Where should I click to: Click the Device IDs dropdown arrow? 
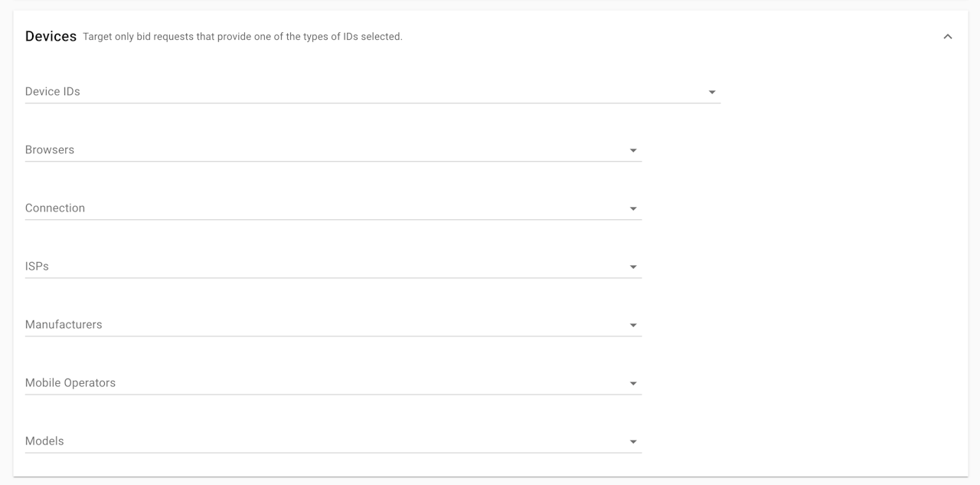tap(712, 92)
